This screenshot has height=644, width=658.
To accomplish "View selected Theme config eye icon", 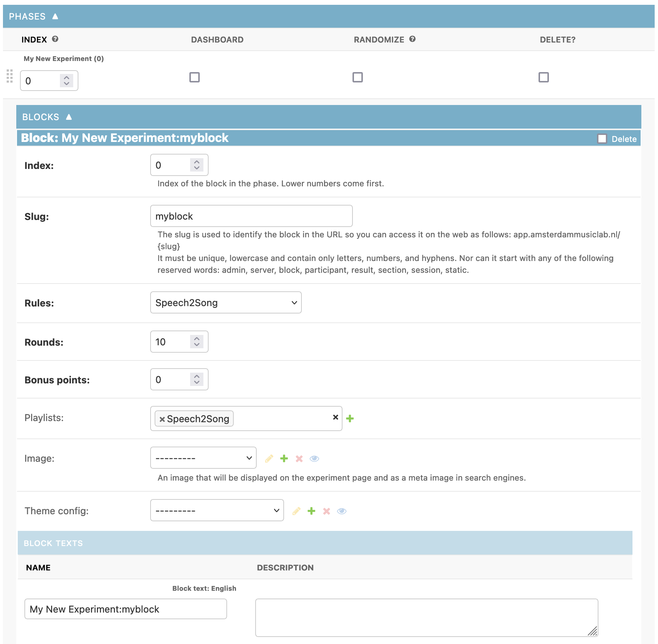I will pos(342,511).
